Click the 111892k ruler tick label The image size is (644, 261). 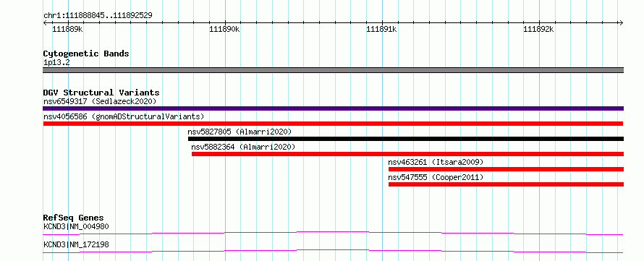[539, 29]
